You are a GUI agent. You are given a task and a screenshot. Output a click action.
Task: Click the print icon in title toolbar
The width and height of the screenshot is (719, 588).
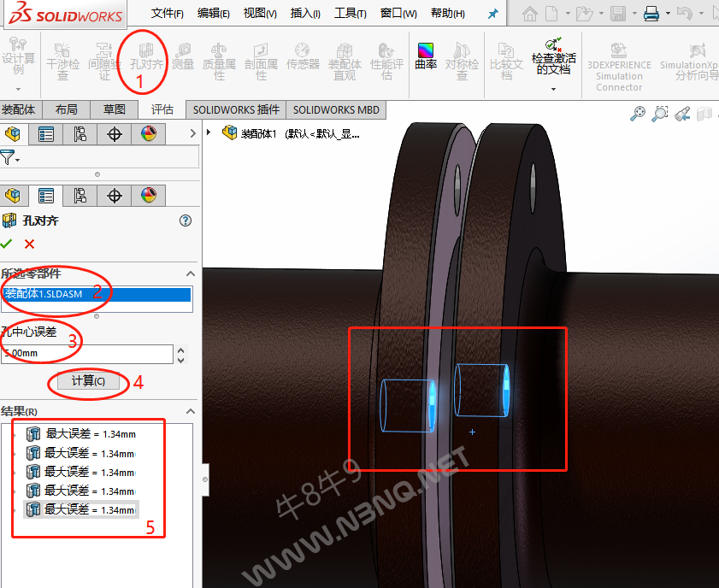pos(651,14)
